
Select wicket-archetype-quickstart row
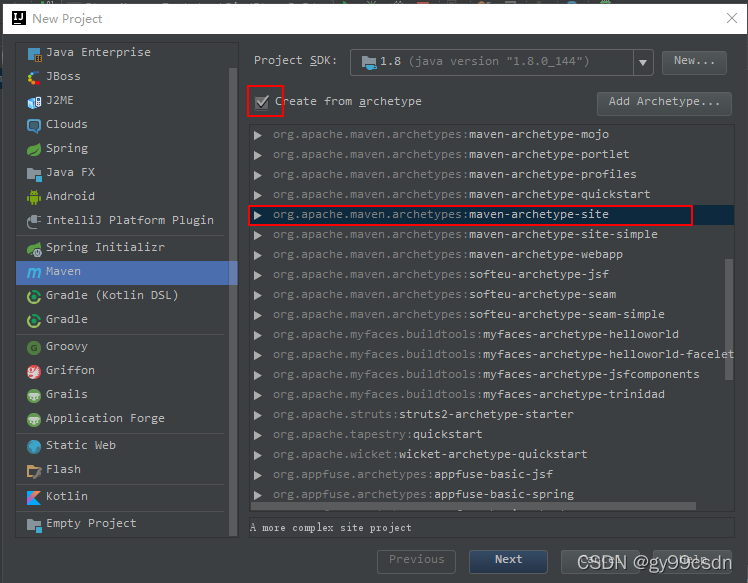491,455
